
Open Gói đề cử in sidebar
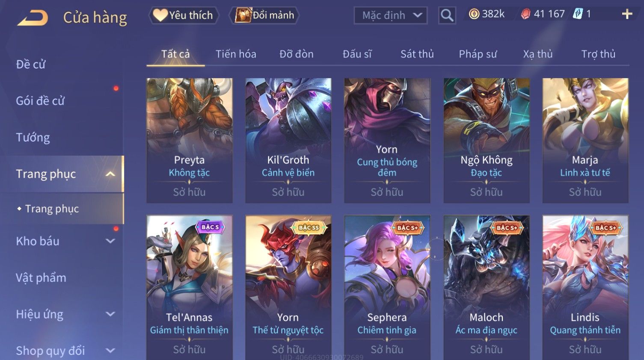pyautogui.click(x=40, y=101)
